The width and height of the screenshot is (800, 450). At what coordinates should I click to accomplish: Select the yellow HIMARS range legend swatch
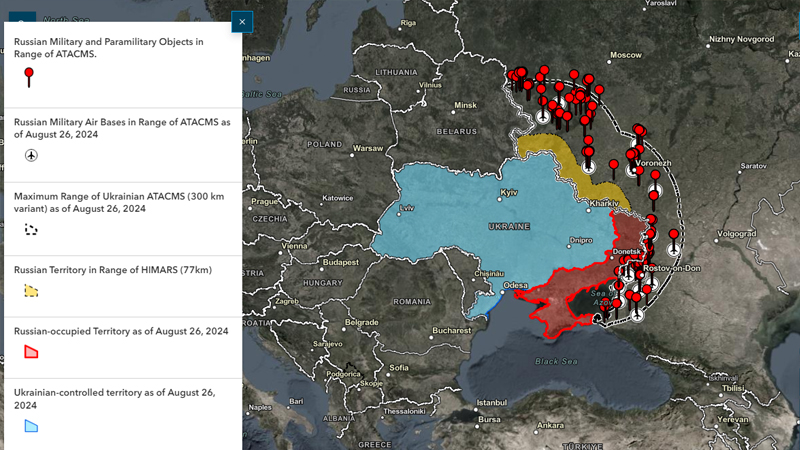pos(31,291)
